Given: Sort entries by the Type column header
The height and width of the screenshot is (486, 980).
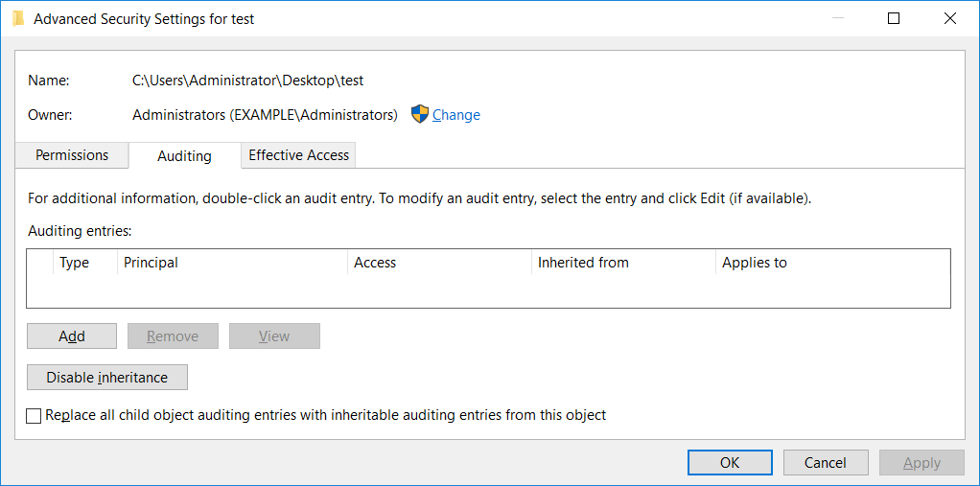Looking at the screenshot, I should pos(85,263).
